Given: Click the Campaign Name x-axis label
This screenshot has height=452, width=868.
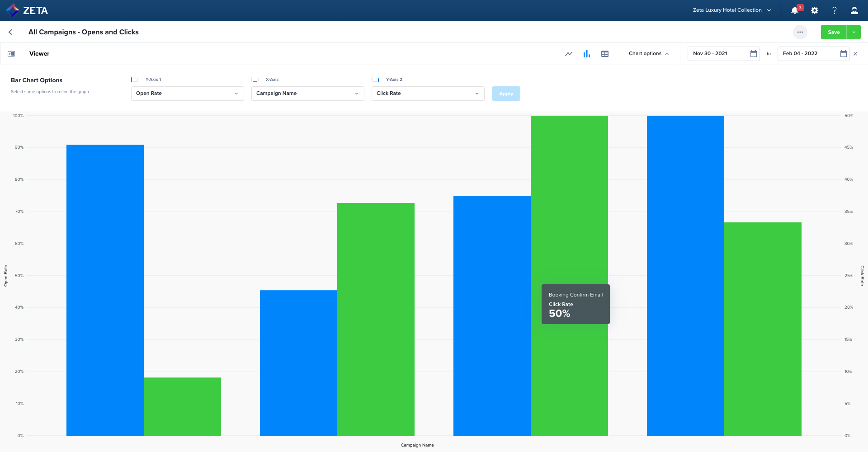Looking at the screenshot, I should coord(417,445).
